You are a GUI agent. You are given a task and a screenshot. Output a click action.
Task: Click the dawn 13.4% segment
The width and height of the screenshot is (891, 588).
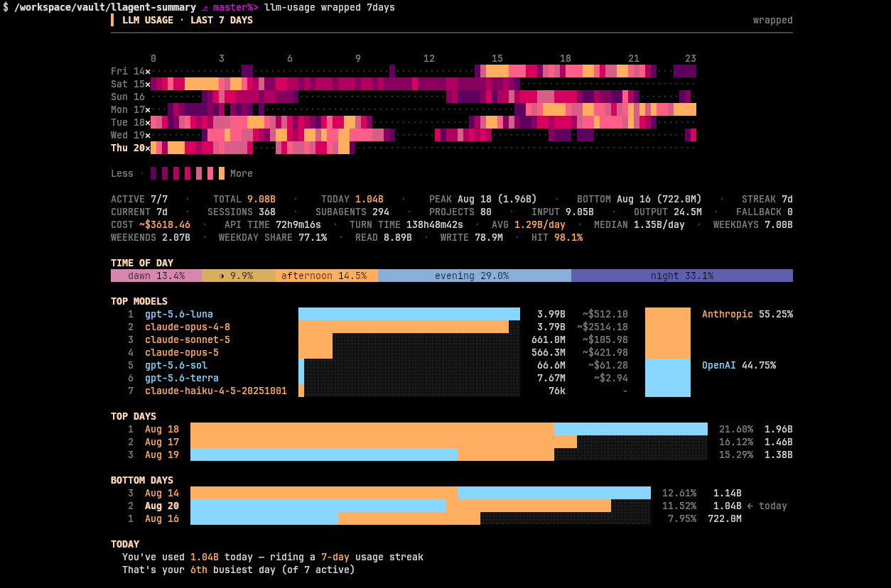156,276
